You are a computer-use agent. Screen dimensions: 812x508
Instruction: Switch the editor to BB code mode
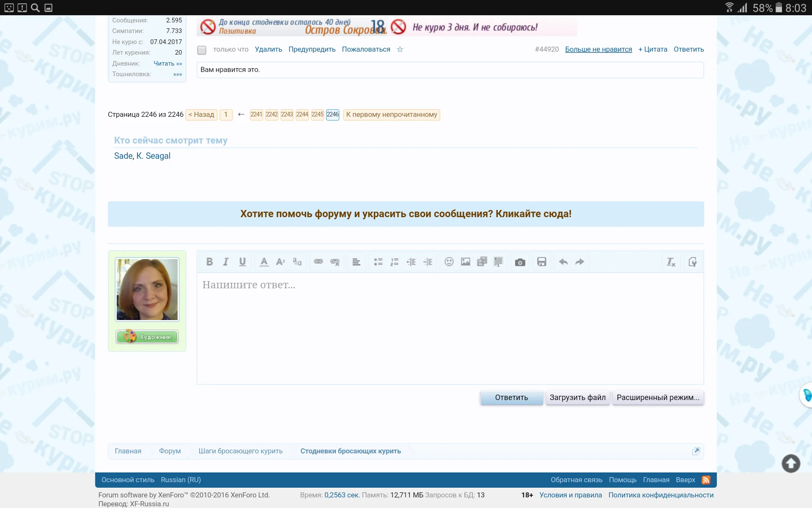[693, 262]
